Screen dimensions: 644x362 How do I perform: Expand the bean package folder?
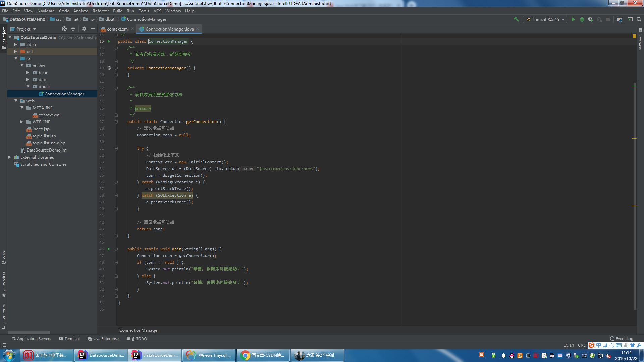tap(28, 72)
